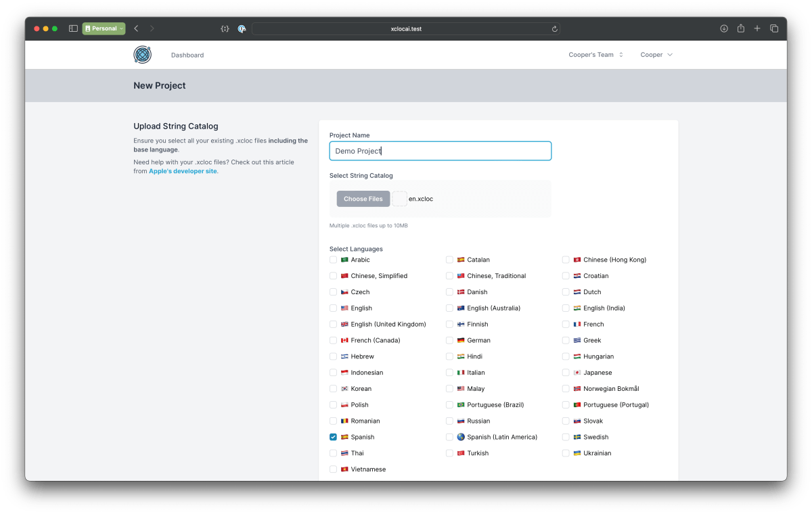Click the English (Australia) flag icon
The width and height of the screenshot is (812, 514).
click(461, 308)
